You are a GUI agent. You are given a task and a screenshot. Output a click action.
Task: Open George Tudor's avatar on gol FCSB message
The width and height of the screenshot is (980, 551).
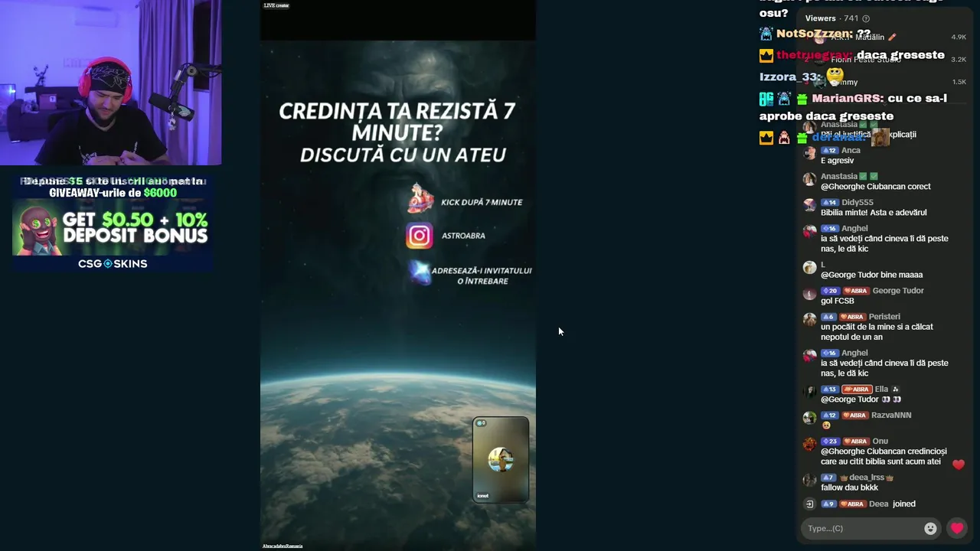click(x=809, y=293)
